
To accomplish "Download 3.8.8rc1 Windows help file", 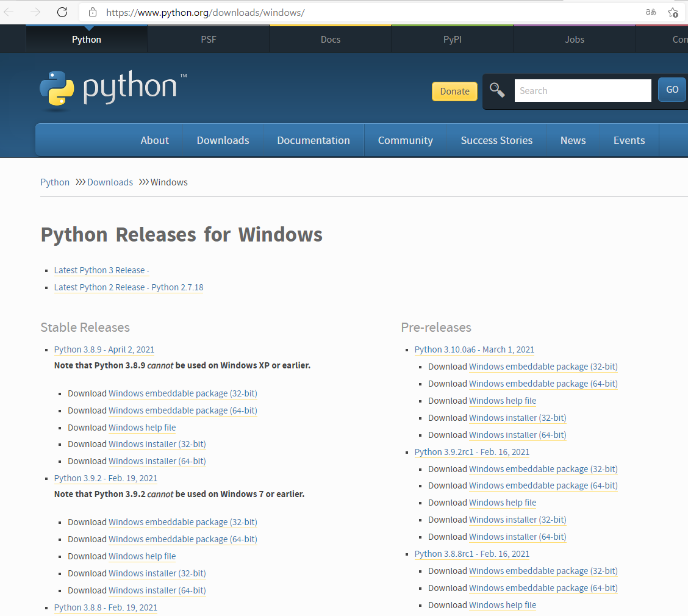I will (x=503, y=606).
